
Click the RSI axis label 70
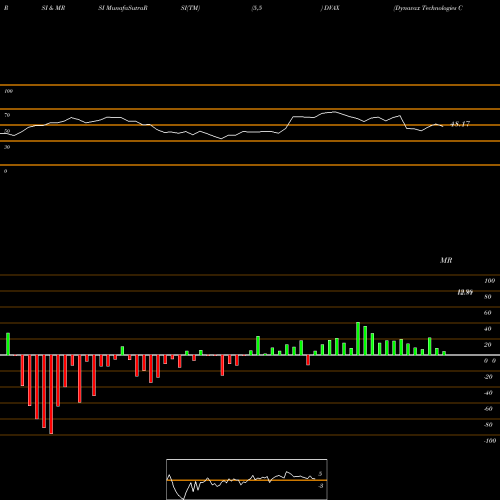click(7, 115)
